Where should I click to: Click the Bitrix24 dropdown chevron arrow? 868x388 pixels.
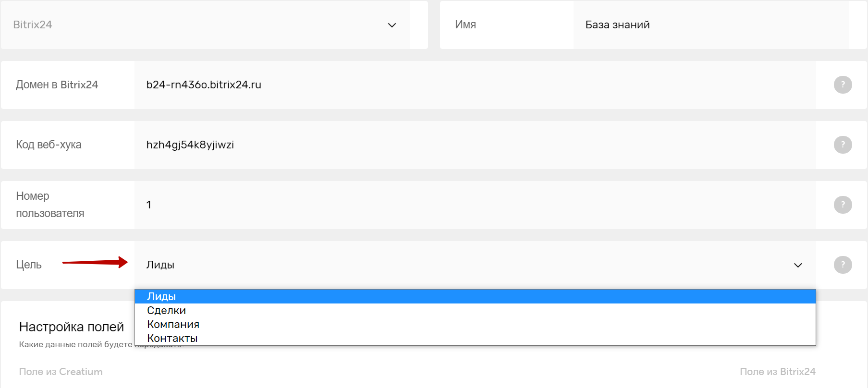point(392,25)
